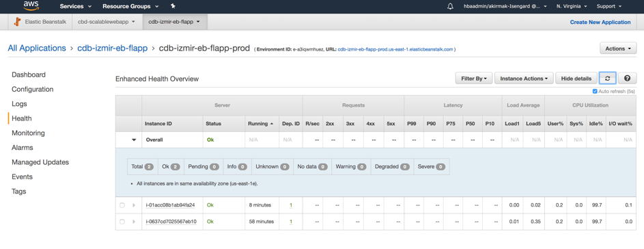Sort by the Running column header
The height and width of the screenshot is (249, 644).
[262, 123]
